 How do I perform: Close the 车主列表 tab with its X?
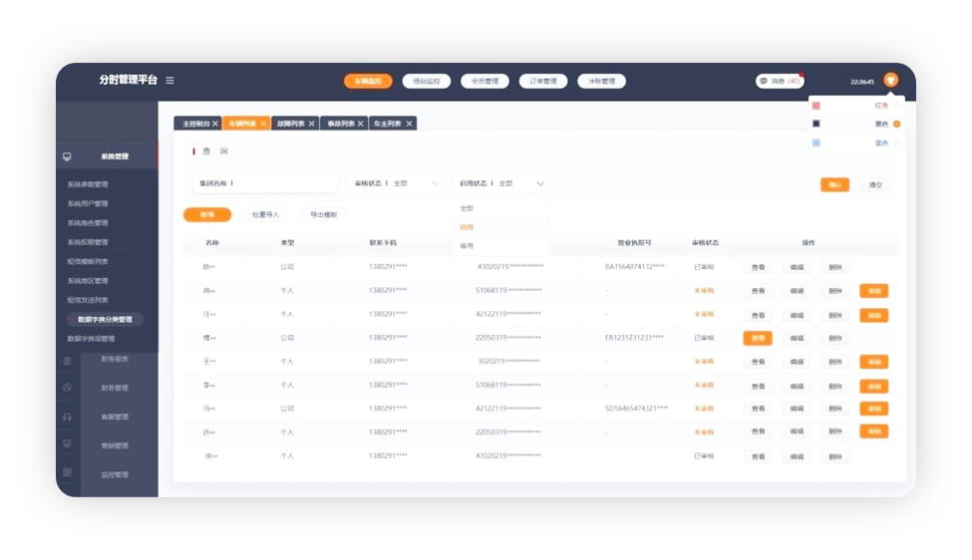point(409,124)
